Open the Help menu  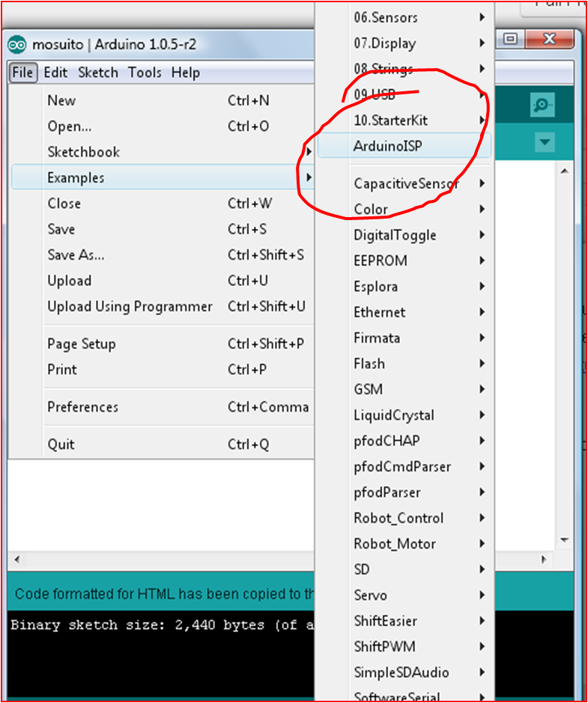tap(185, 73)
